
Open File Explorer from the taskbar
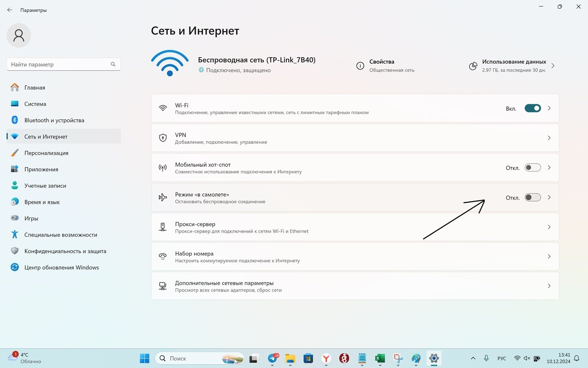point(290,359)
